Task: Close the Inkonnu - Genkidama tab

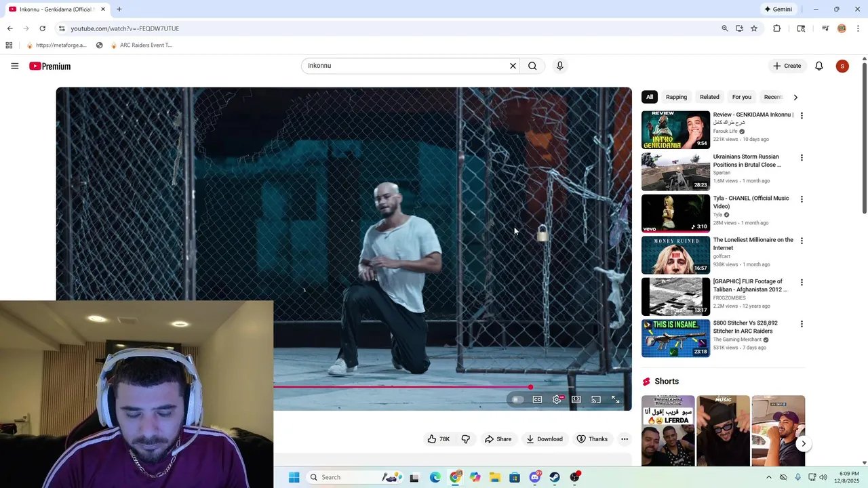Action: click(103, 9)
